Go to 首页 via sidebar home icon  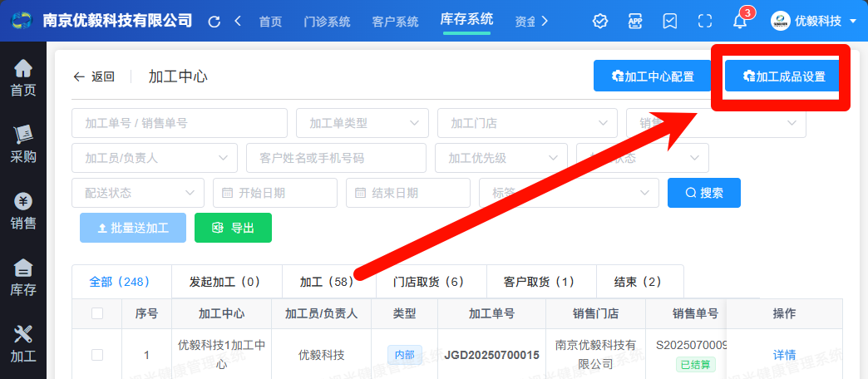[23, 78]
